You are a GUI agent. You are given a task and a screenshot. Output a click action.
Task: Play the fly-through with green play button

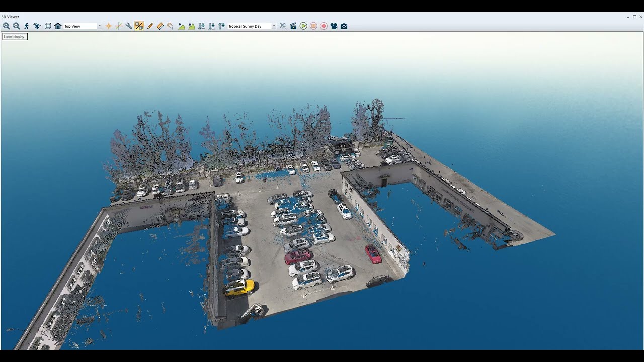(303, 26)
